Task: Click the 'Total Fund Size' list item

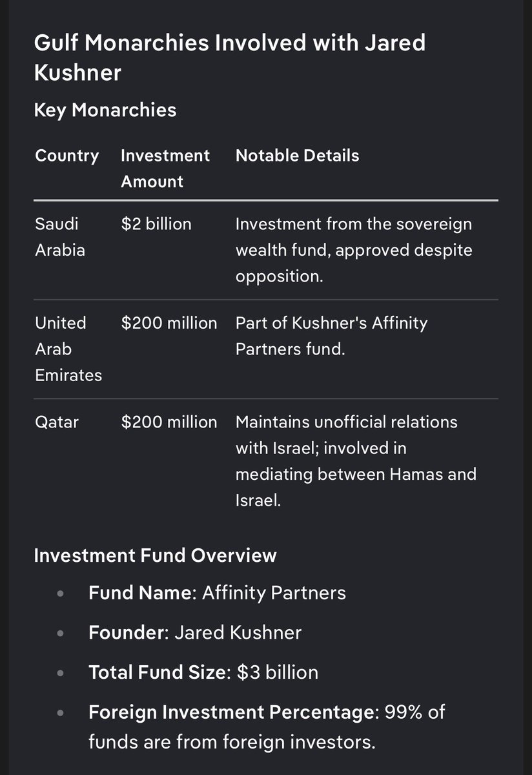Action: (203, 672)
